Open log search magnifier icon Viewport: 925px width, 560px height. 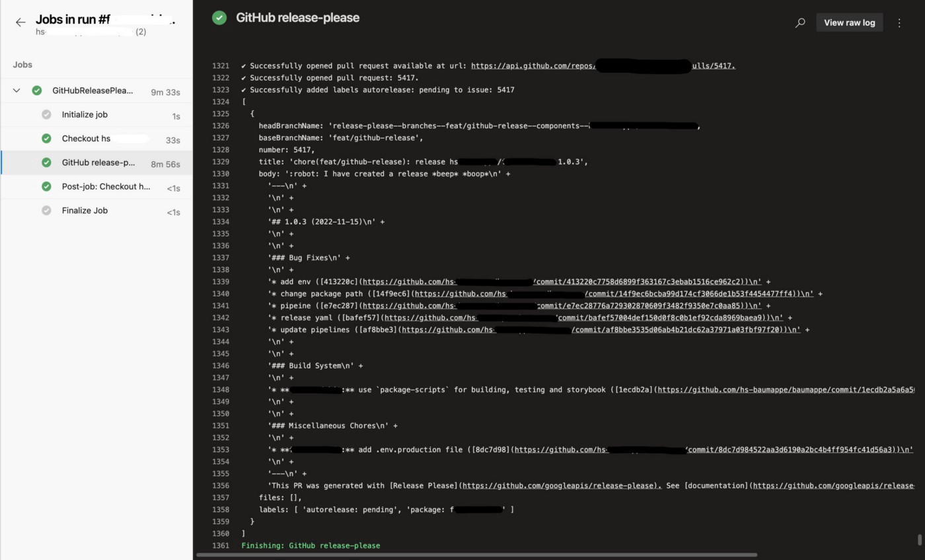click(x=800, y=22)
